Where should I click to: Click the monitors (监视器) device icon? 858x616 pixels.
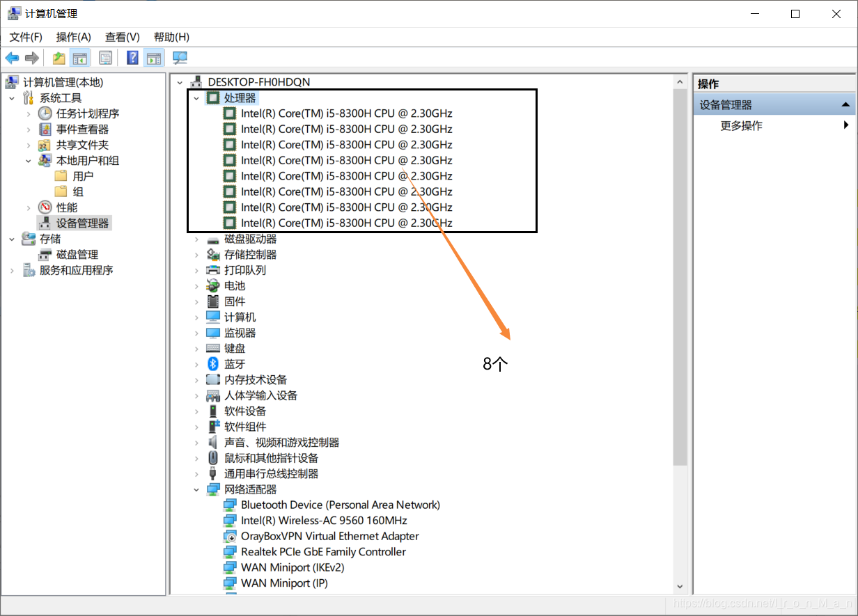213,333
